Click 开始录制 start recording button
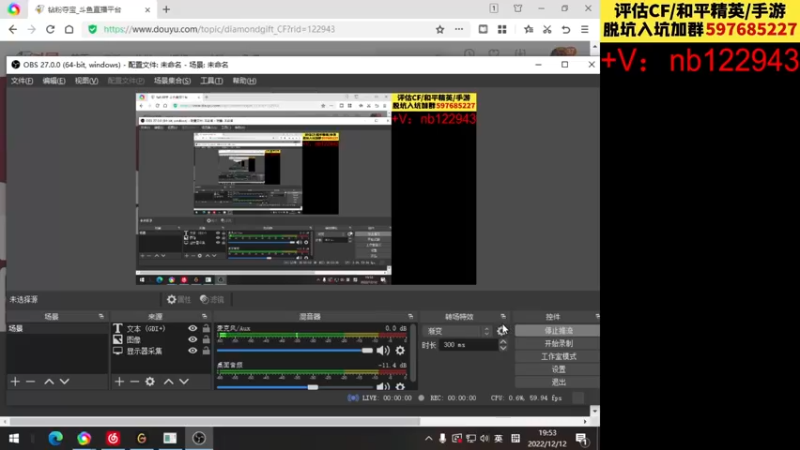This screenshot has width=800, height=450. coord(558,343)
